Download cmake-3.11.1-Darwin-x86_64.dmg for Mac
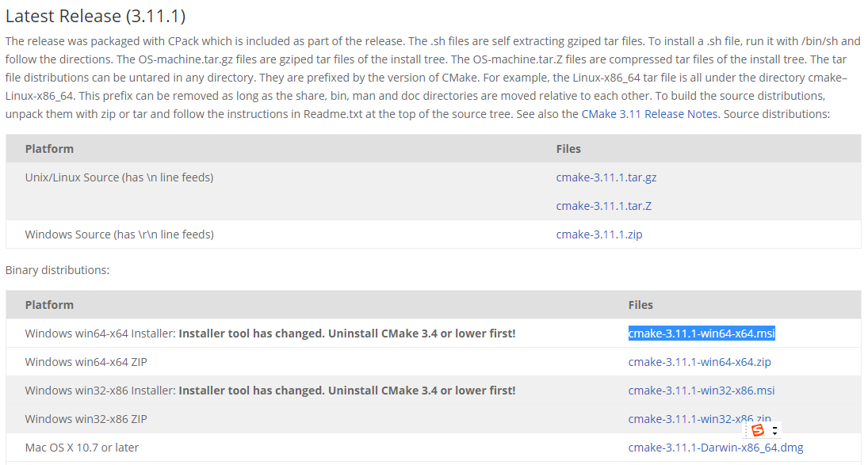 (715, 448)
